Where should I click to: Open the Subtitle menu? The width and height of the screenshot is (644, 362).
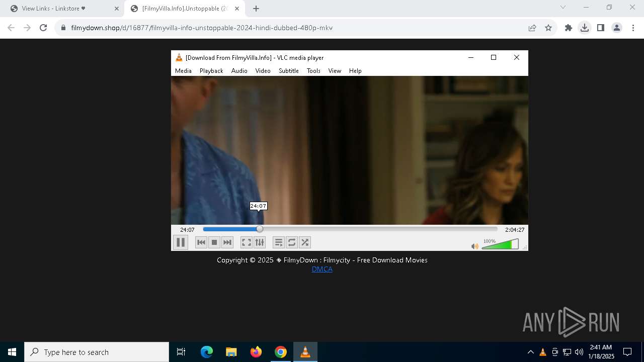pos(289,71)
